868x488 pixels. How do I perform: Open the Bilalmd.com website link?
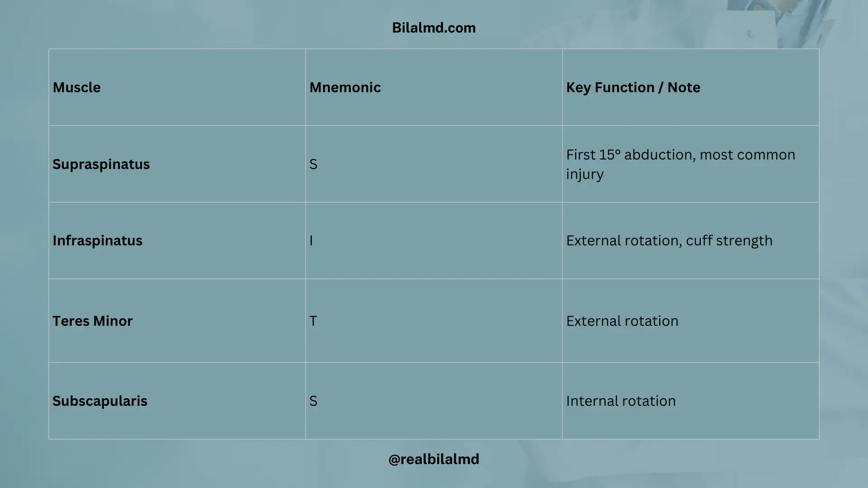click(434, 28)
